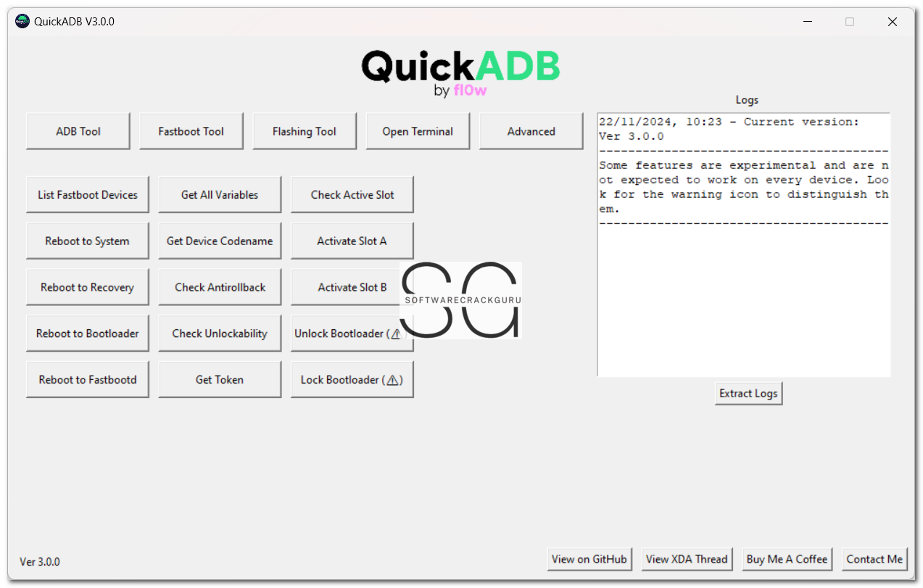
Task: Open View on GitHub link
Action: click(589, 559)
